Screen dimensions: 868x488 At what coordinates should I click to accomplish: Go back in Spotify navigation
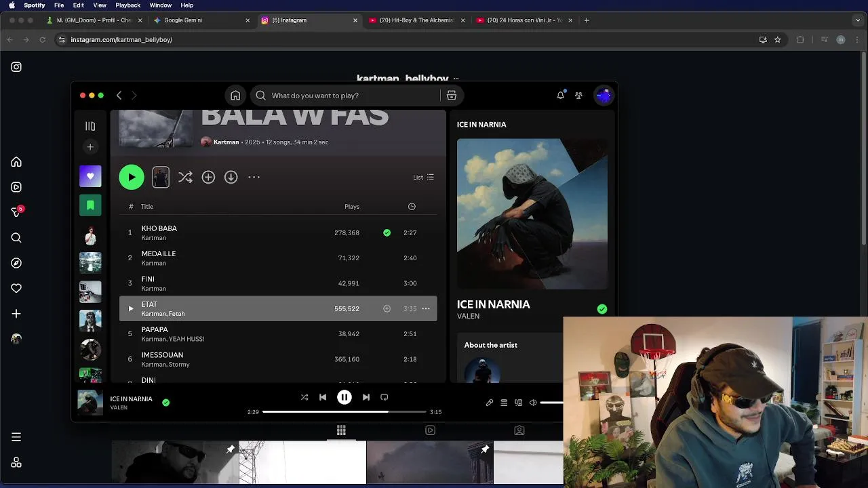tap(119, 96)
